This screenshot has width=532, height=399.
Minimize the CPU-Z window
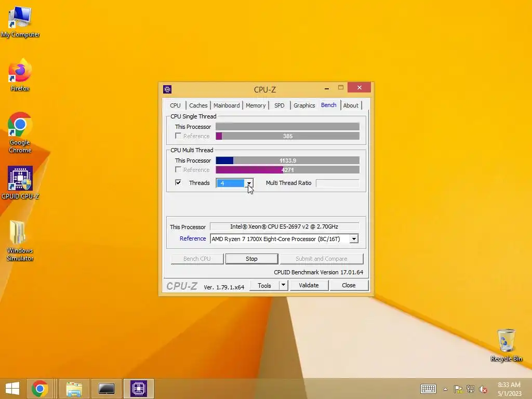[x=327, y=88]
